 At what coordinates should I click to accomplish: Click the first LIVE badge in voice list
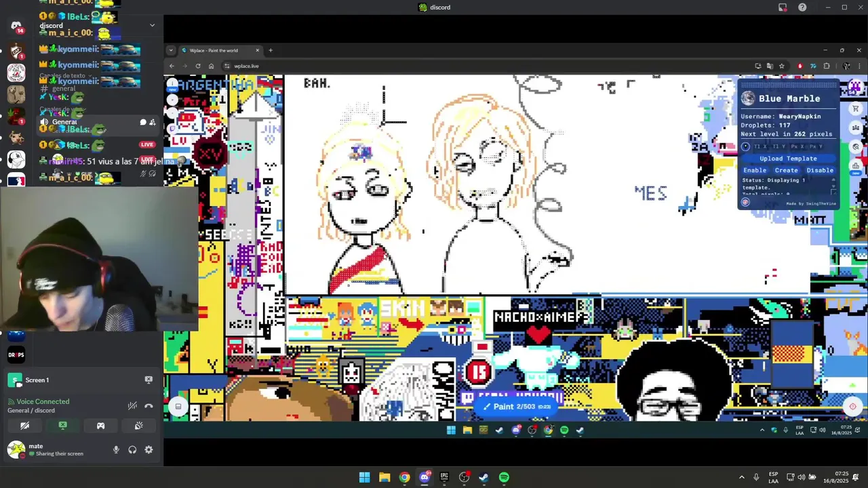pyautogui.click(x=147, y=144)
